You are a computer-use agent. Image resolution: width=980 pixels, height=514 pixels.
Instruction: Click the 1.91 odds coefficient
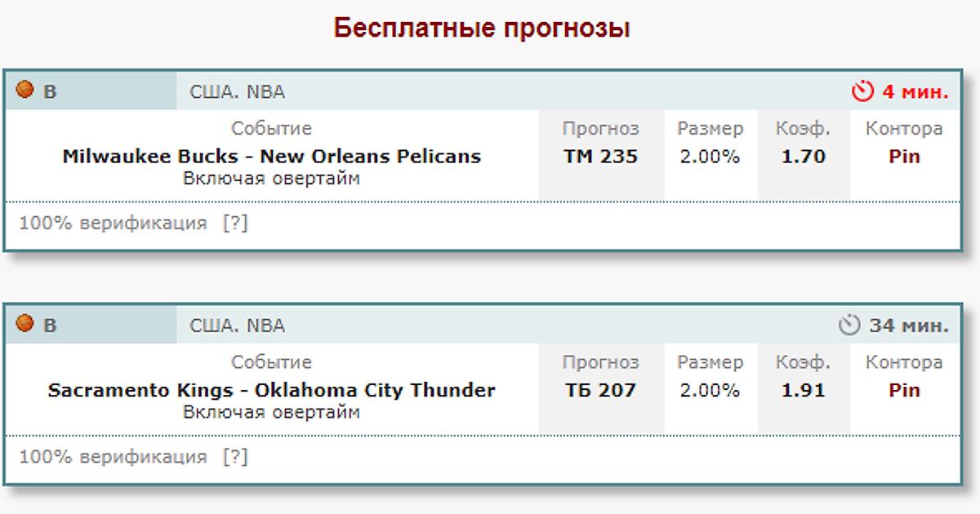click(x=803, y=390)
